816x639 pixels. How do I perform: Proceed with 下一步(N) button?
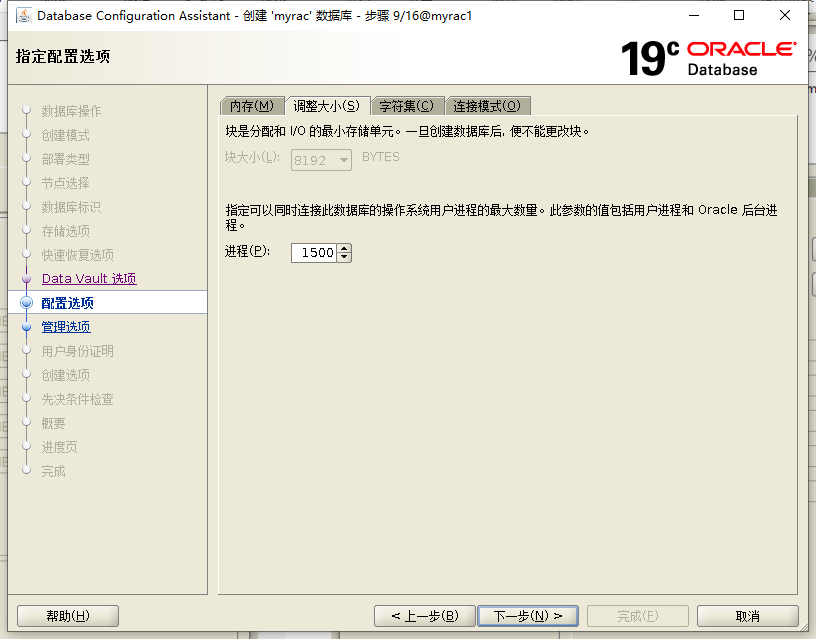[528, 616]
